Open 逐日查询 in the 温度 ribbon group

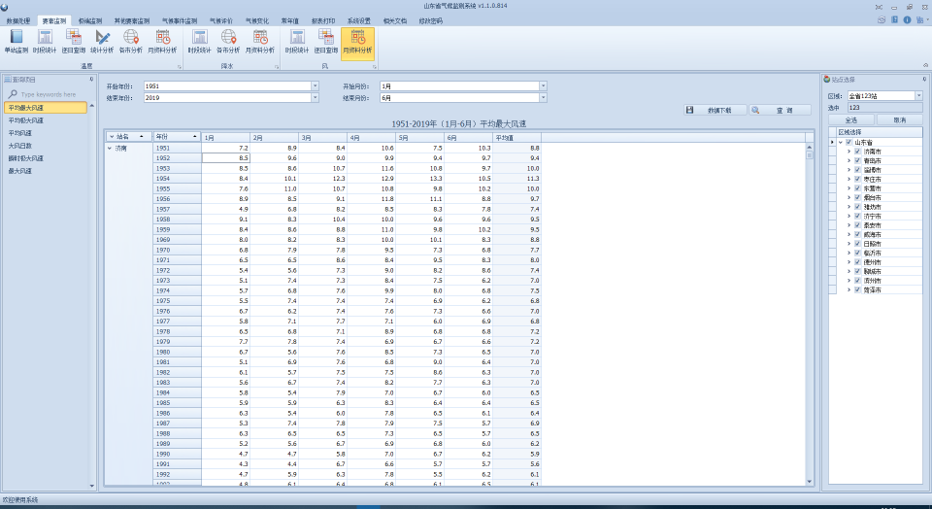pyautogui.click(x=73, y=41)
